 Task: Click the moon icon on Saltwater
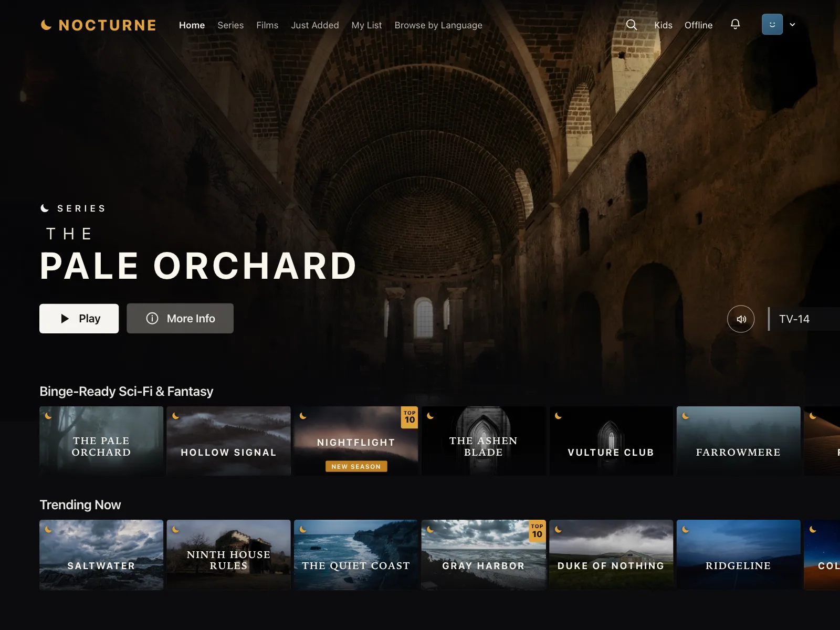[x=48, y=530]
